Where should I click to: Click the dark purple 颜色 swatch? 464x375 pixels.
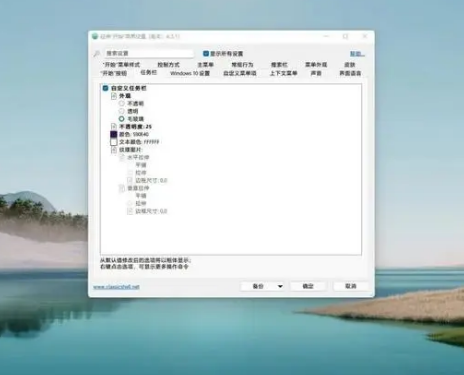tap(114, 134)
